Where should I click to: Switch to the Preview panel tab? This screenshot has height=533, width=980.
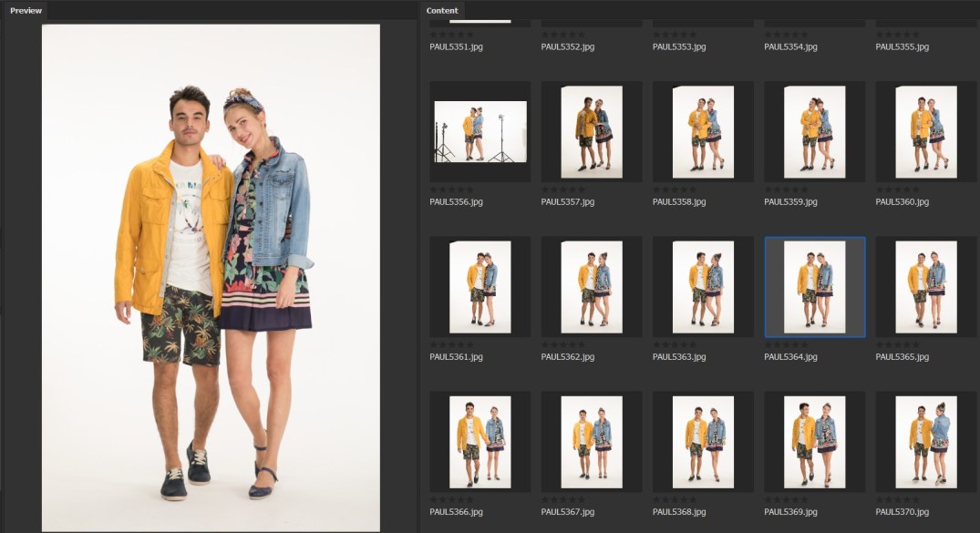coord(26,10)
